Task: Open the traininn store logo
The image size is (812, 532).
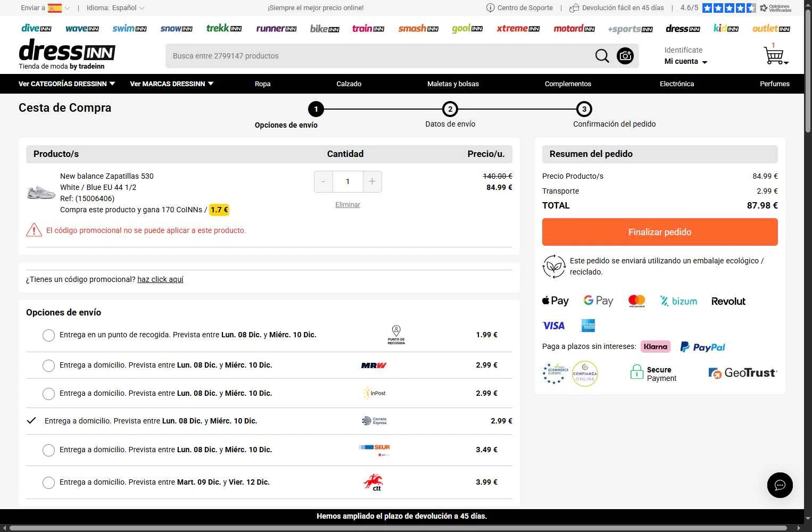Action: click(368, 28)
